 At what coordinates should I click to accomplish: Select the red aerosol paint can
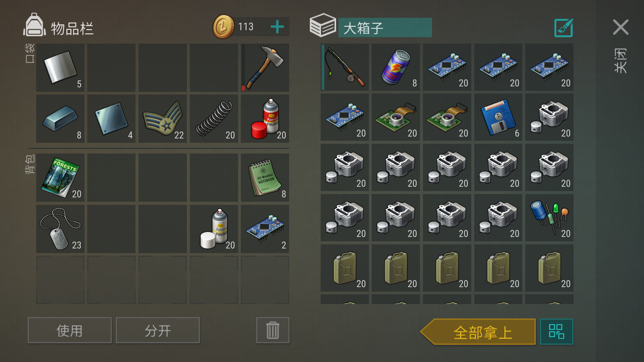[x=265, y=119]
